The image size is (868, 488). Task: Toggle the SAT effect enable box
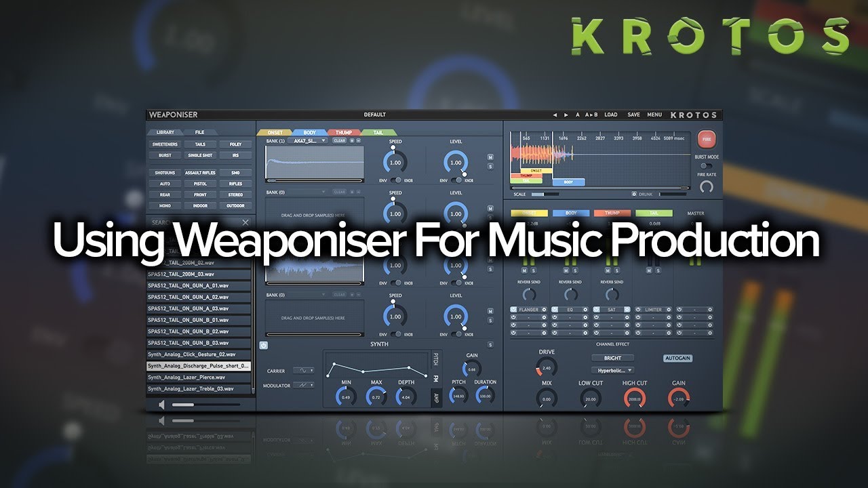[596, 309]
